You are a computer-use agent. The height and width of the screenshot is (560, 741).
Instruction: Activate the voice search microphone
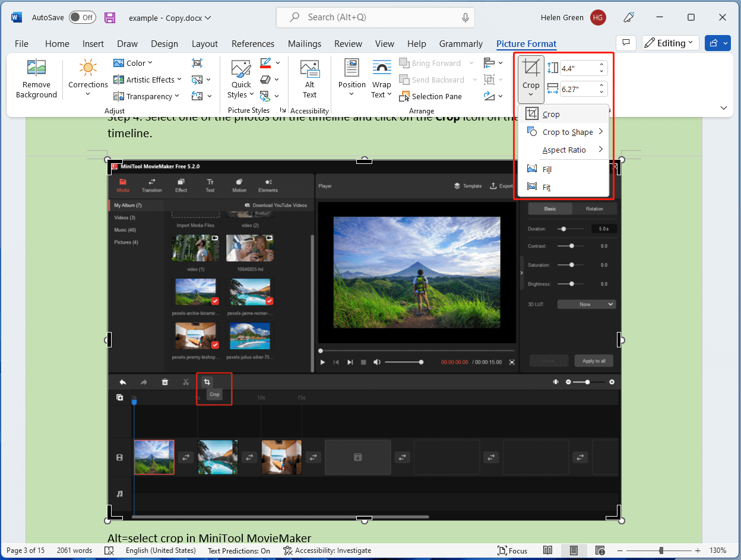pos(465,17)
